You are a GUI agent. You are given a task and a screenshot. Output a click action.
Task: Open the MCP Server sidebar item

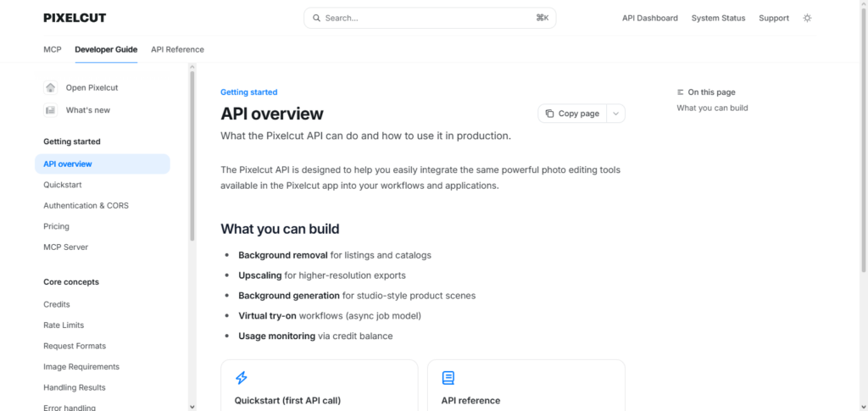click(66, 247)
